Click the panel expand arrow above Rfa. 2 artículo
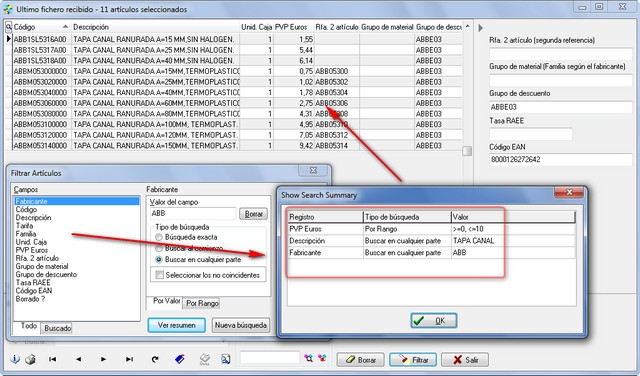This screenshot has height=376, width=640. (x=480, y=28)
